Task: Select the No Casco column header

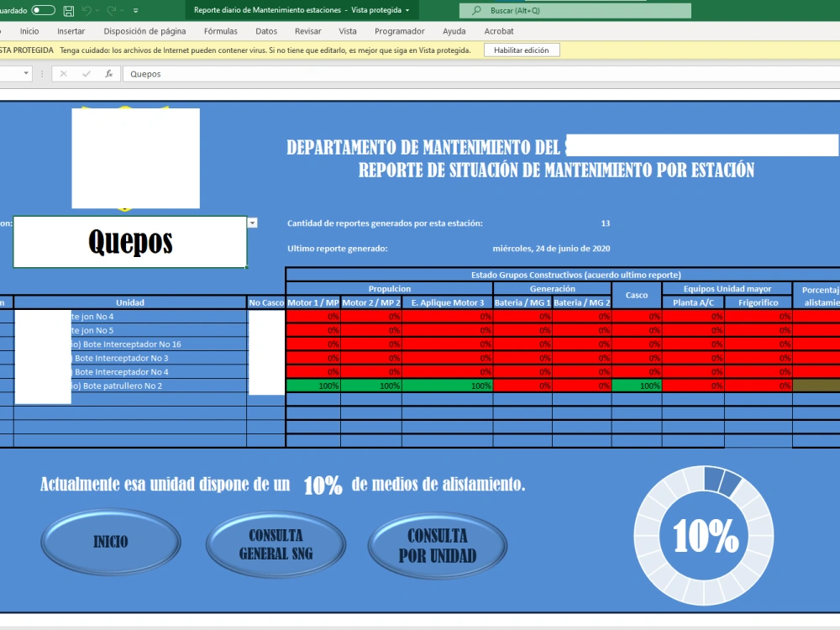Action: click(266, 302)
